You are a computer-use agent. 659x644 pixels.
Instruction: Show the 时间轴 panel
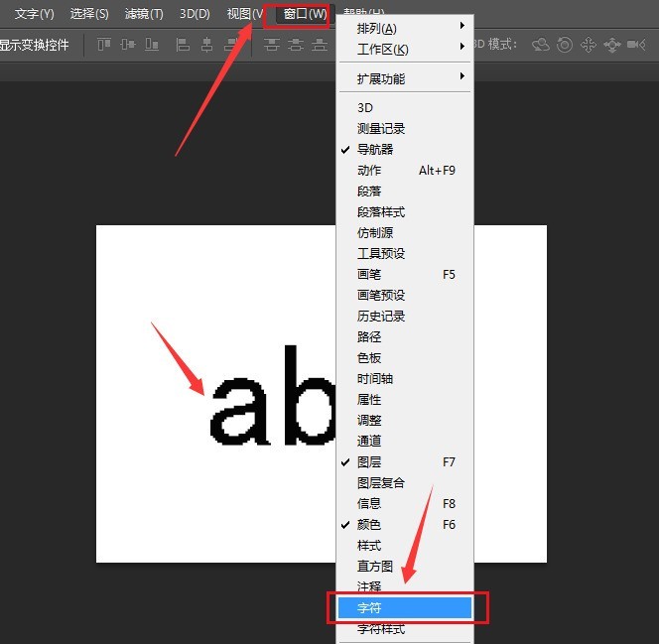(405, 378)
